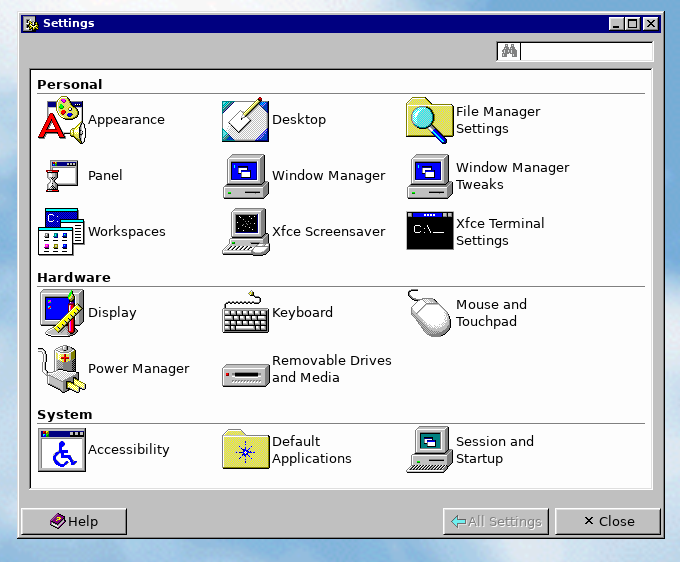The height and width of the screenshot is (562, 680).
Task: Click the Mouse and Touchpad icon
Action: pos(429,313)
